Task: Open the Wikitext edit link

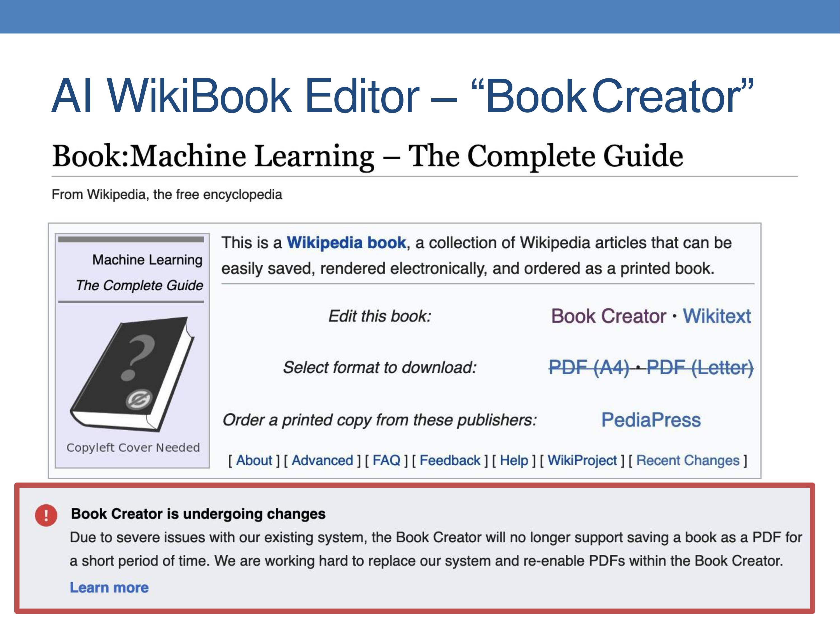Action: [x=717, y=316]
